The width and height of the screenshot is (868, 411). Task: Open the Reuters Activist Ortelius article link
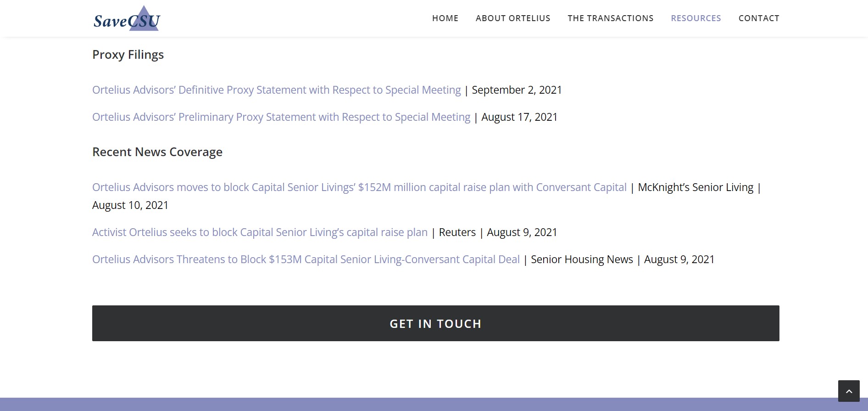260,232
